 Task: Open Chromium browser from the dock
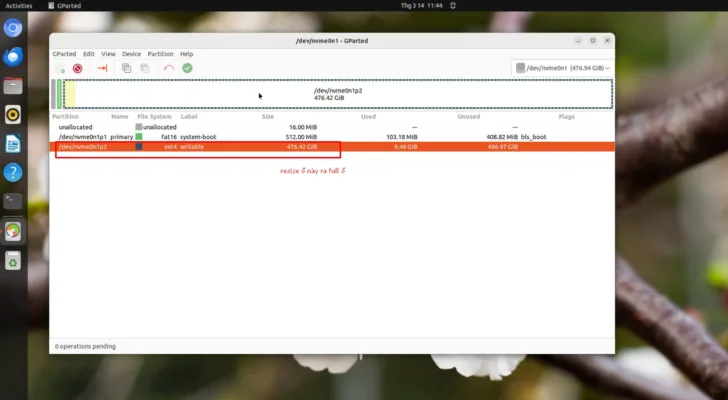tap(13, 28)
